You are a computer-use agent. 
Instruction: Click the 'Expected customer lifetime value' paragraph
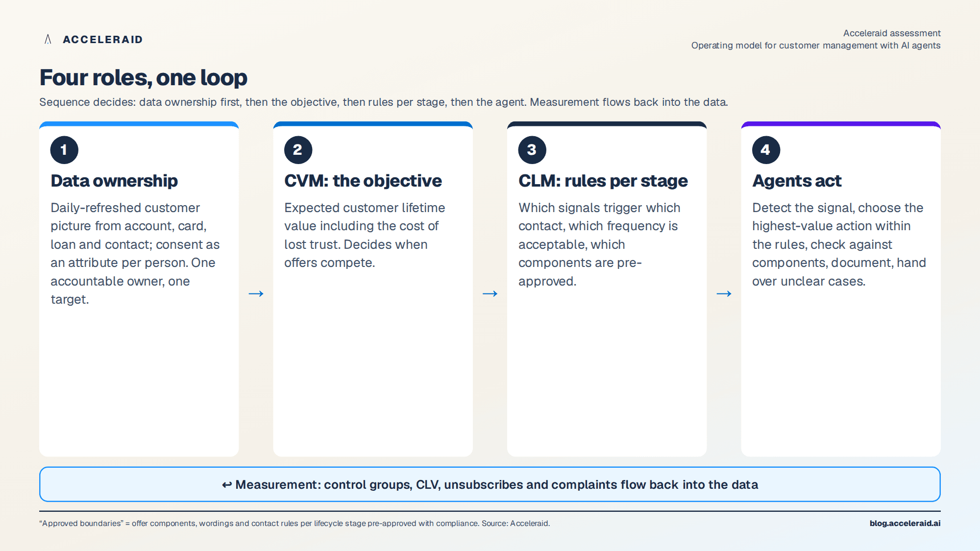(365, 235)
